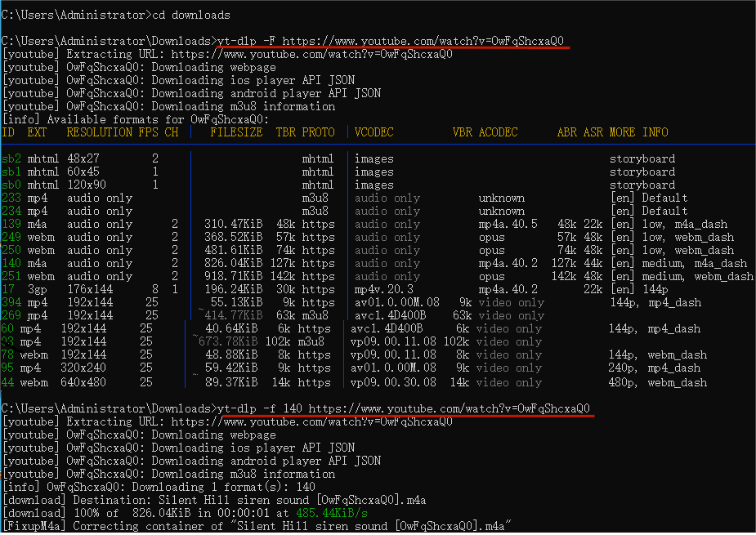
Task: Click the 826.04KiB filesize in format 140 row
Action: (x=233, y=263)
